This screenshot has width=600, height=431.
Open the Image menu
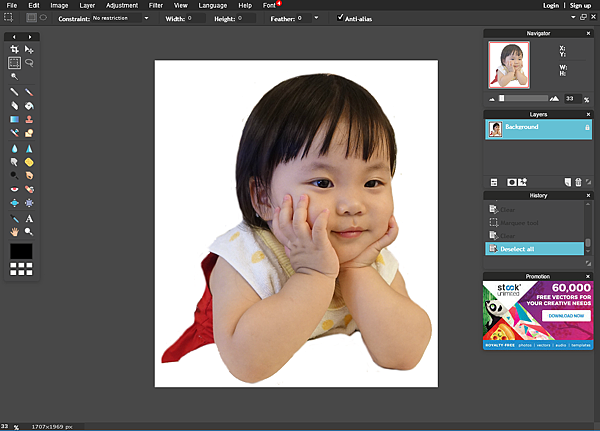(x=59, y=5)
